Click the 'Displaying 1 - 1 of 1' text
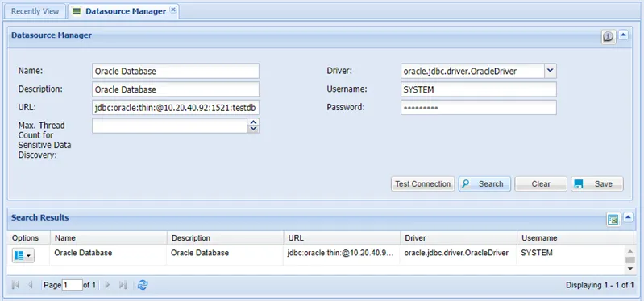The width and height of the screenshot is (644, 301). click(x=600, y=285)
